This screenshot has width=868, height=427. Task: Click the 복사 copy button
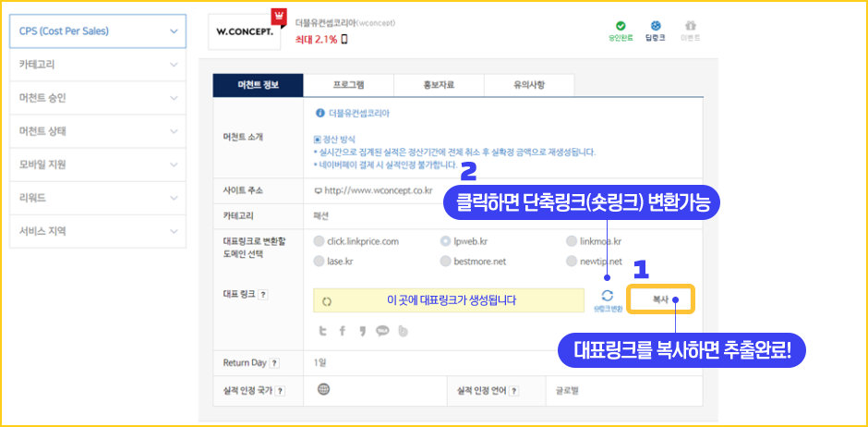[x=661, y=299]
